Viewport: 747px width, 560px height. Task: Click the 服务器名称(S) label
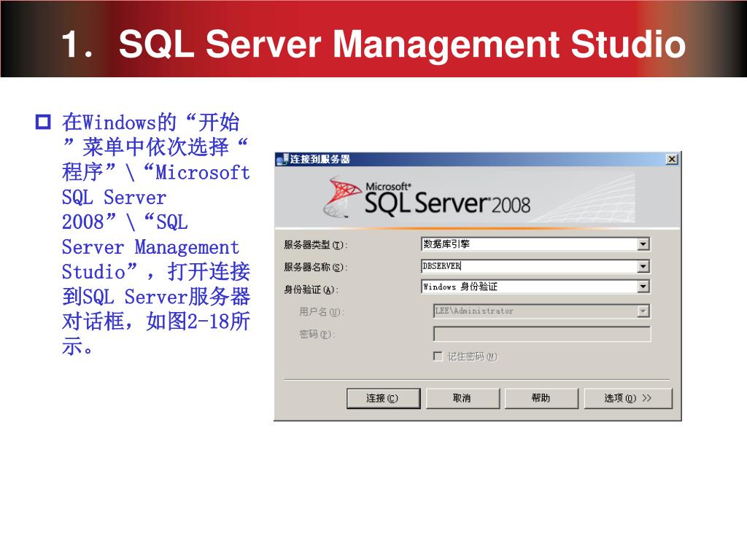[315, 267]
